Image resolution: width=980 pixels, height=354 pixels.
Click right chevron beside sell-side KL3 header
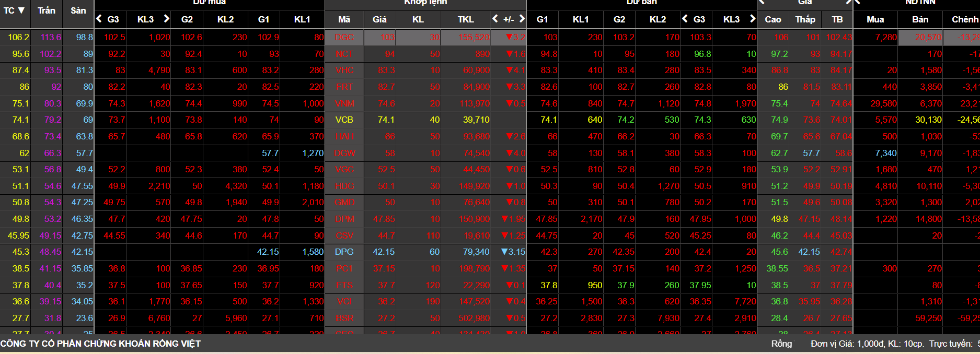pyautogui.click(x=752, y=19)
